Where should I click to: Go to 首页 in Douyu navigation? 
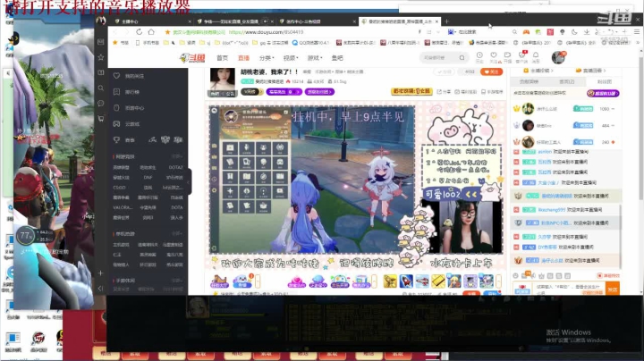click(x=222, y=58)
